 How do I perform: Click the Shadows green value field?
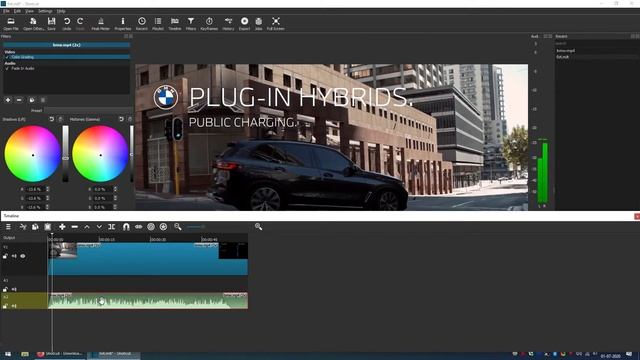click(x=35, y=198)
